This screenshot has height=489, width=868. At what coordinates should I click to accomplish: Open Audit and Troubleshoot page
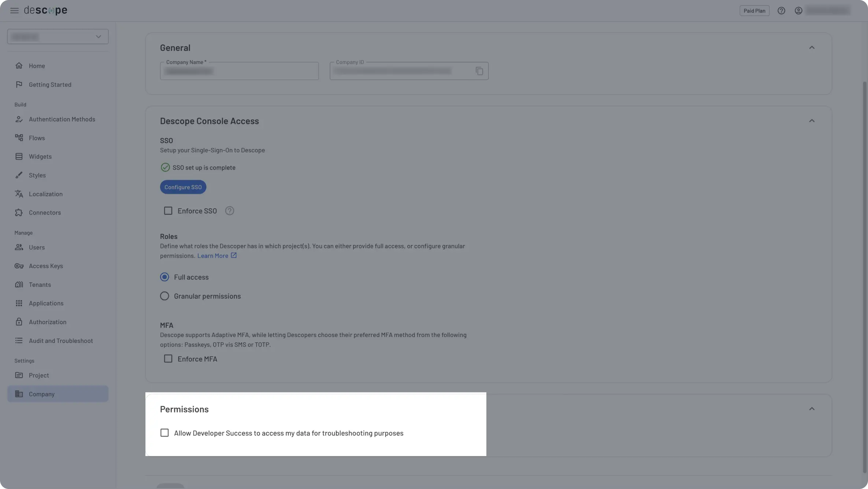coord(61,341)
